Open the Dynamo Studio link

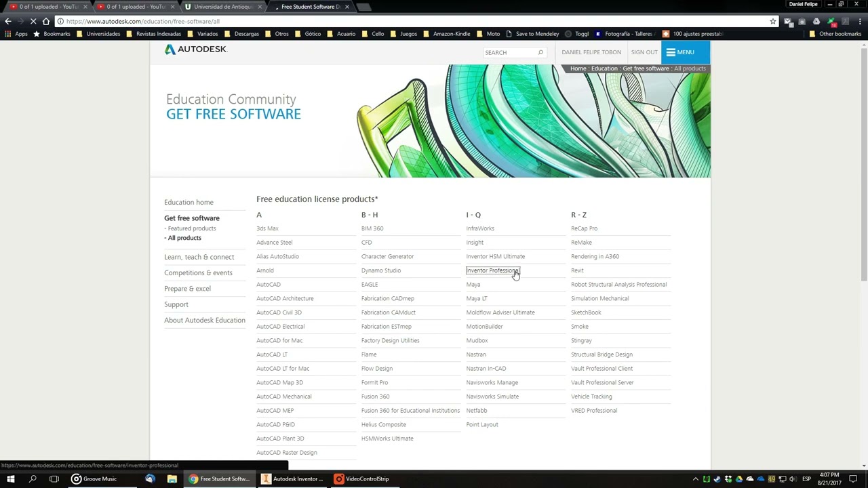tap(381, 270)
